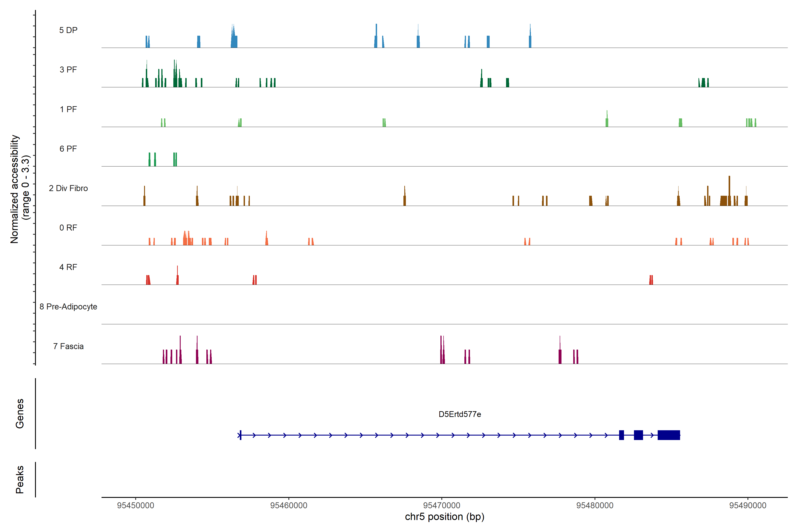The width and height of the screenshot is (798, 532).
Task: Select the 0 RF track label
Action: click(68, 228)
